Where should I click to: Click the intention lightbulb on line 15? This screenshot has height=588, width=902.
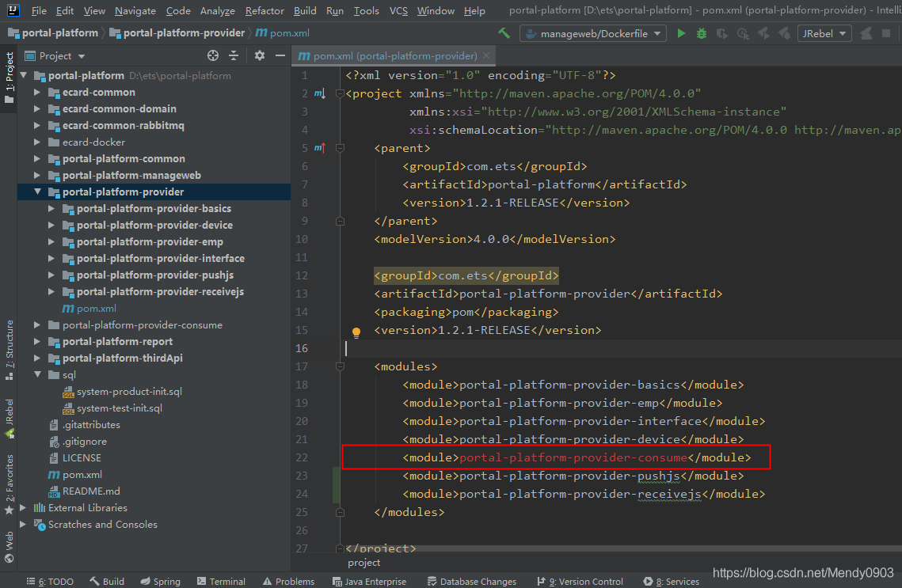click(356, 332)
